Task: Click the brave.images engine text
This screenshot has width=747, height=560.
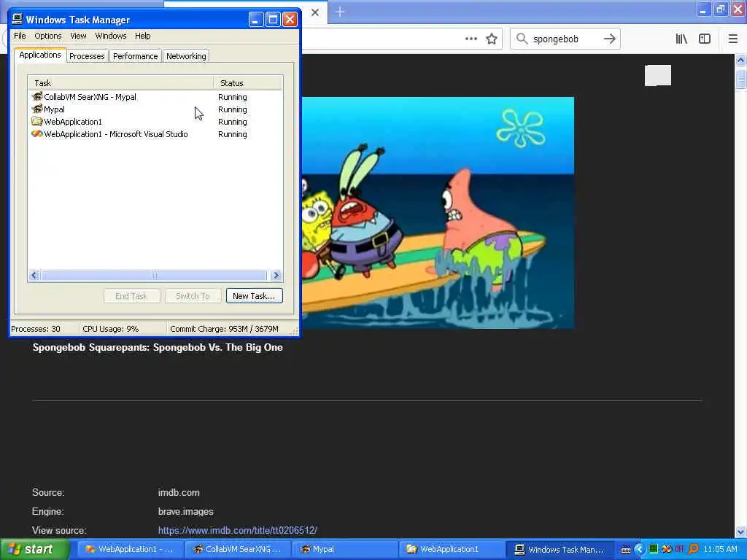Action: [186, 511]
